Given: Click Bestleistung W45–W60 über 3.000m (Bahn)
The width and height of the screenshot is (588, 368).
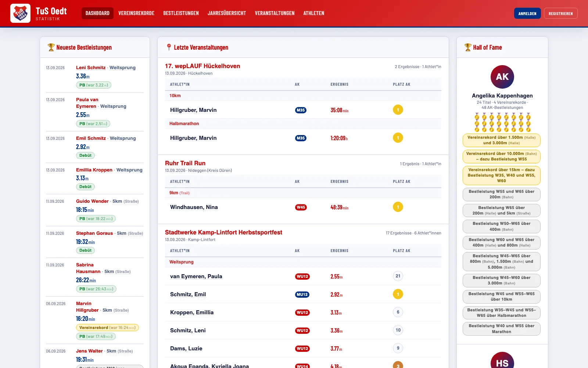Looking at the screenshot, I should (x=502, y=280).
